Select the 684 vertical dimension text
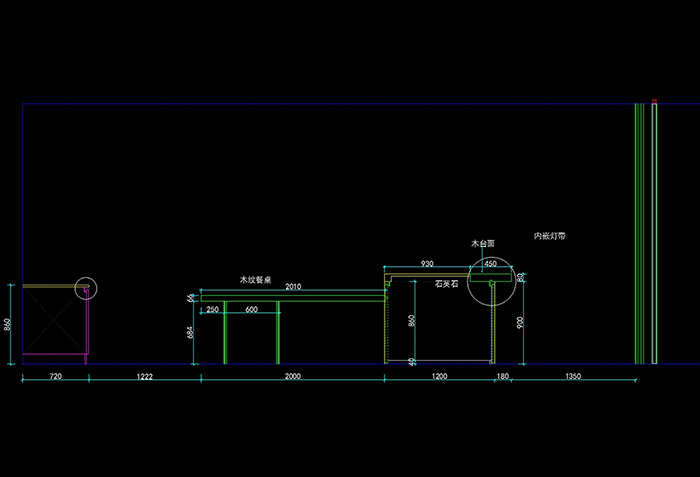700x477 pixels. 191,334
